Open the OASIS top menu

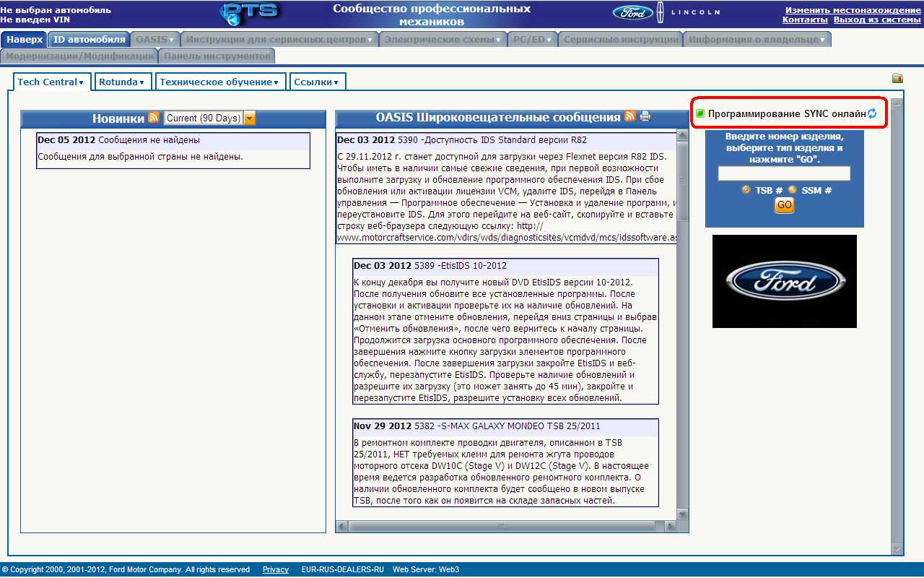tap(154, 40)
